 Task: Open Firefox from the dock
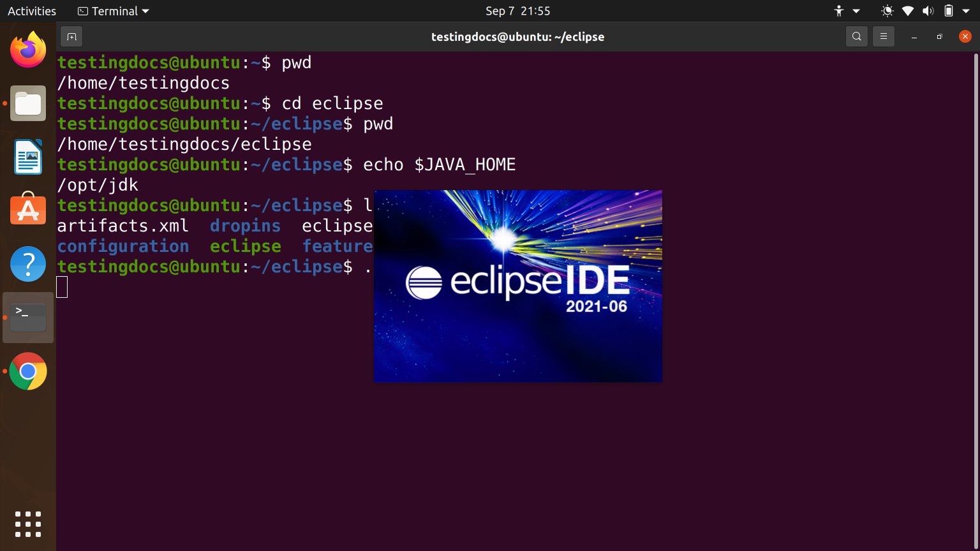[x=28, y=49]
